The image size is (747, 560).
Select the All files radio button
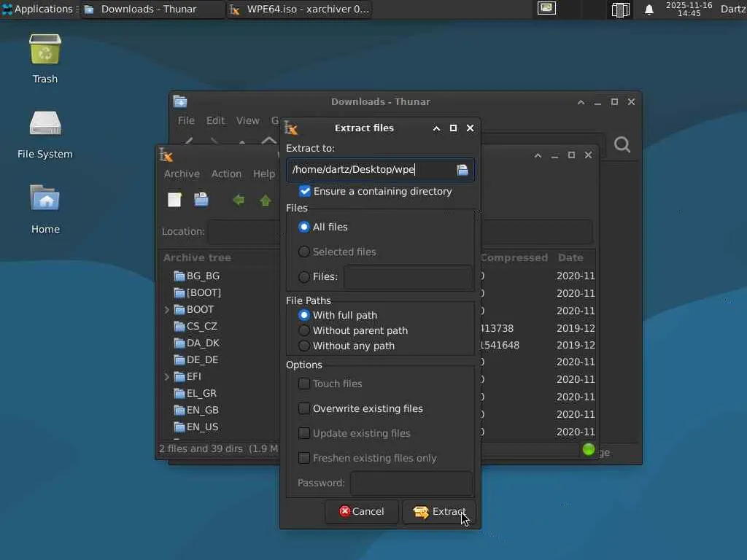click(x=304, y=227)
